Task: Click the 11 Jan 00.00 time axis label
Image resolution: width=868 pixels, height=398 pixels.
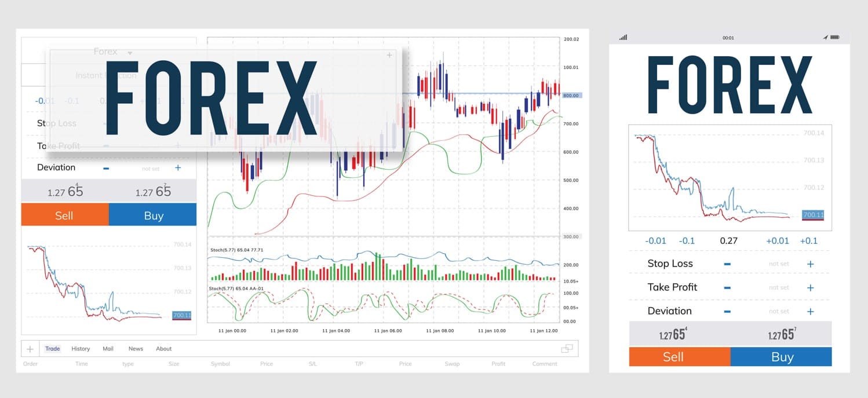Action: coord(232,331)
